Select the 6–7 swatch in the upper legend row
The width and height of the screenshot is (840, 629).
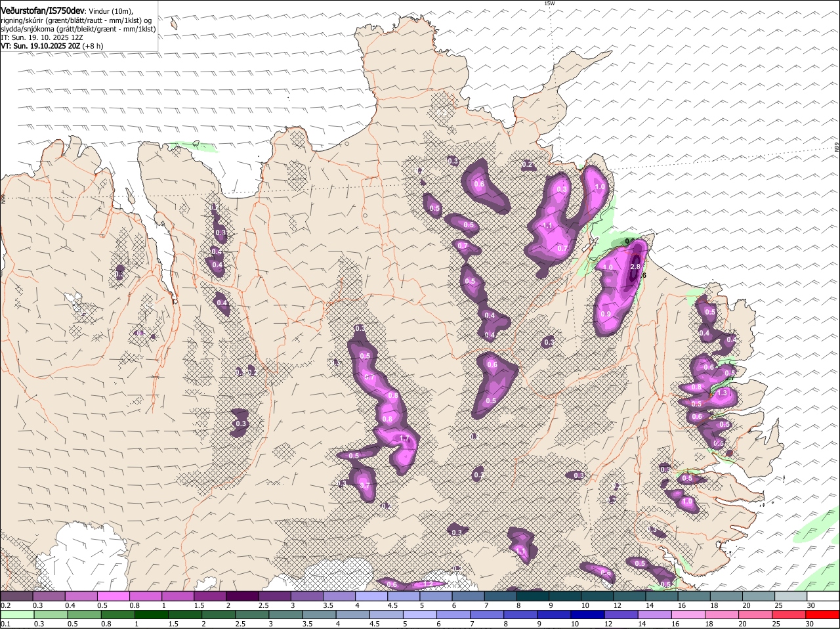click(x=468, y=596)
